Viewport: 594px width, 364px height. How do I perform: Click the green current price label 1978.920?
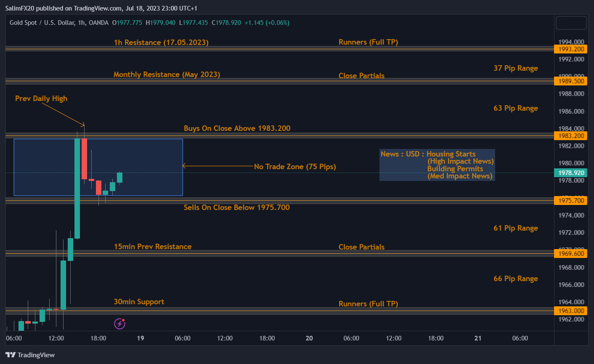pos(571,173)
